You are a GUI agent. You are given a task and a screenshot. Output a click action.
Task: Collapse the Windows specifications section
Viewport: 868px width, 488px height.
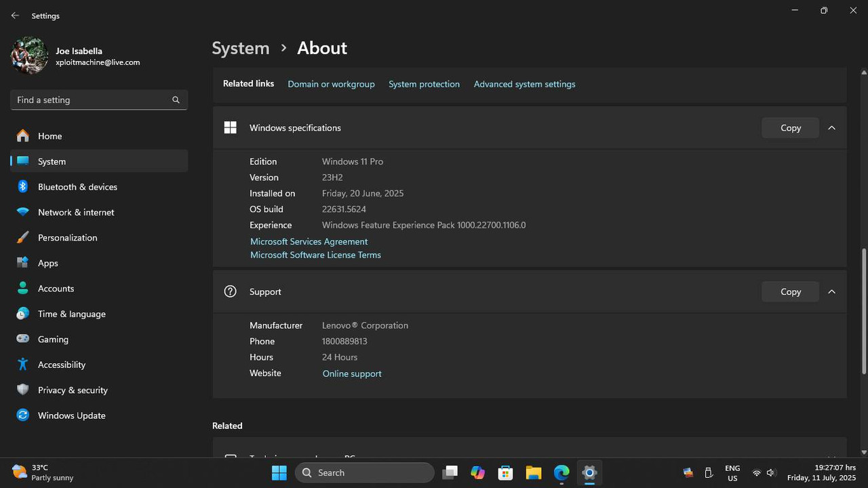tap(831, 127)
